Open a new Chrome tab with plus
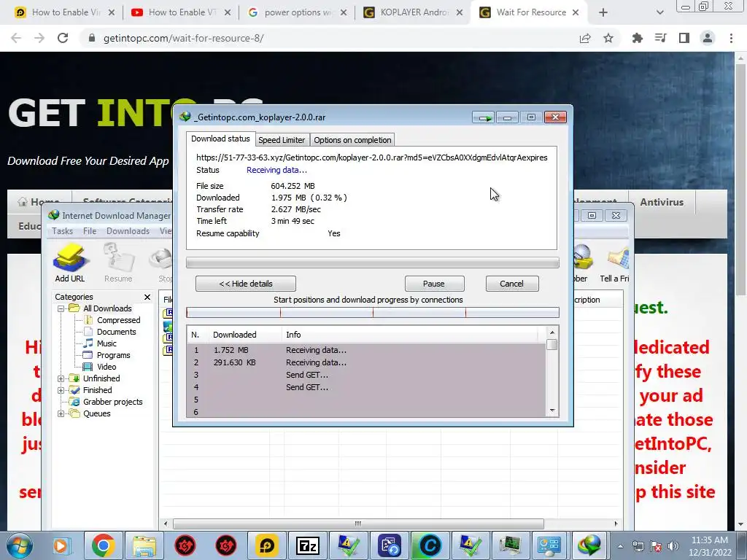The image size is (747, 560). pyautogui.click(x=603, y=12)
